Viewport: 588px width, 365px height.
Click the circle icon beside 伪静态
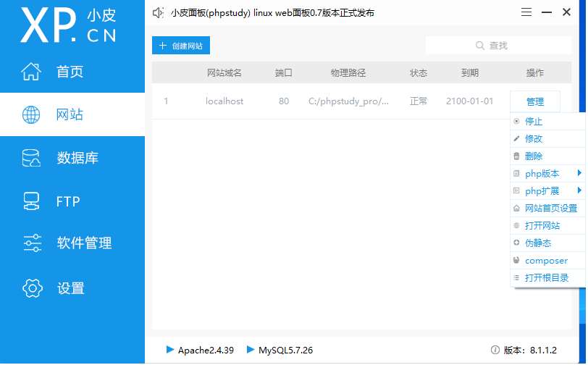pyautogui.click(x=517, y=243)
